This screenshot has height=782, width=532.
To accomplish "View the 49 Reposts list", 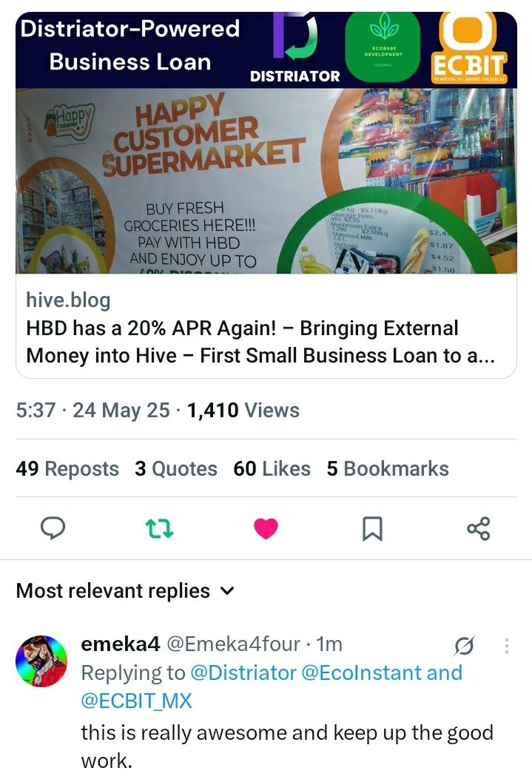I will pos(67,469).
